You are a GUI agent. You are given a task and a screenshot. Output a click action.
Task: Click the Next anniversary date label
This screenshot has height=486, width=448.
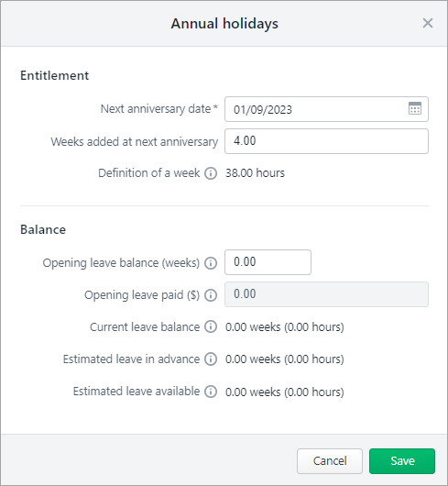pos(158,109)
